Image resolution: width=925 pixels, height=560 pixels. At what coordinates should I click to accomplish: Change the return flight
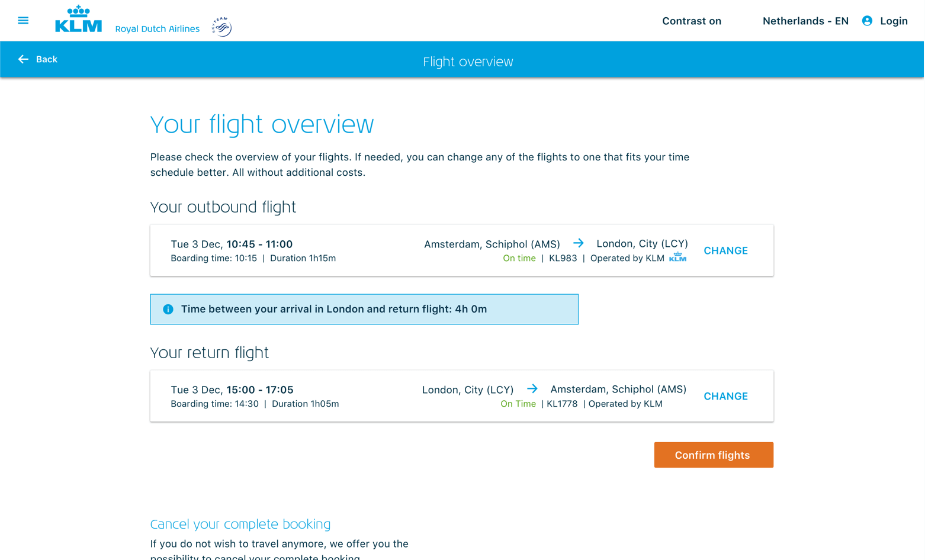pyautogui.click(x=725, y=396)
